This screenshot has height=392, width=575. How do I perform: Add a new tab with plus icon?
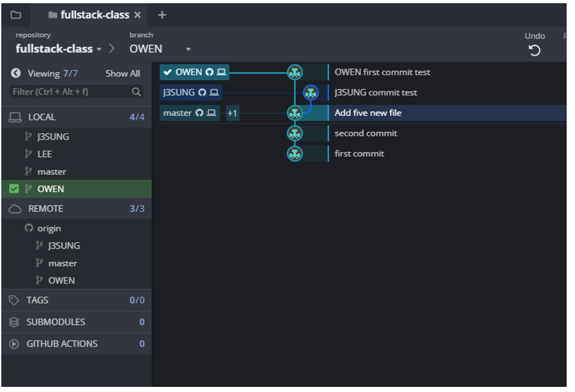coord(162,15)
